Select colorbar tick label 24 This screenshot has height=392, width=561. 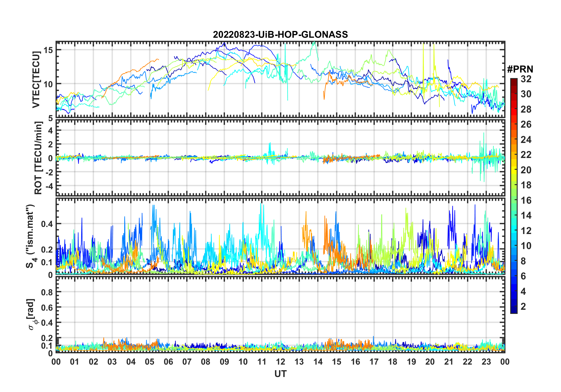point(526,140)
